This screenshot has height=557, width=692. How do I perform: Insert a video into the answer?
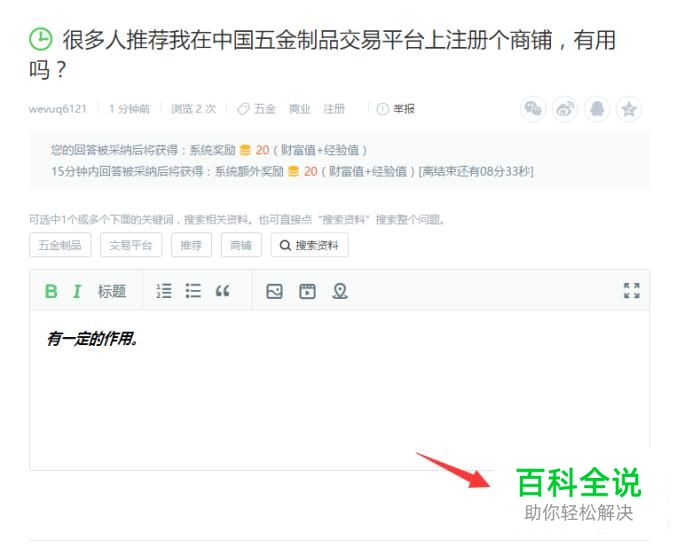tap(307, 291)
